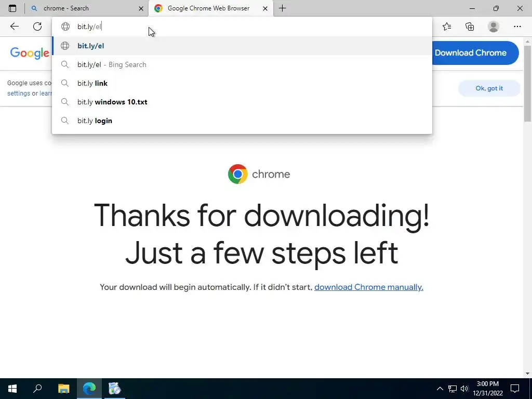532x399 pixels.
Task: Open the profile avatar icon
Action: point(494,26)
